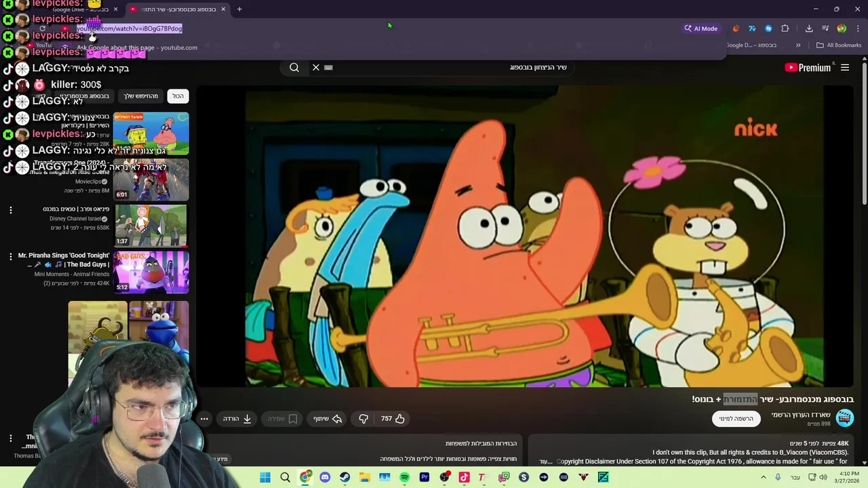
Task: Like the video with 757 thumbs up
Action: tap(393, 419)
